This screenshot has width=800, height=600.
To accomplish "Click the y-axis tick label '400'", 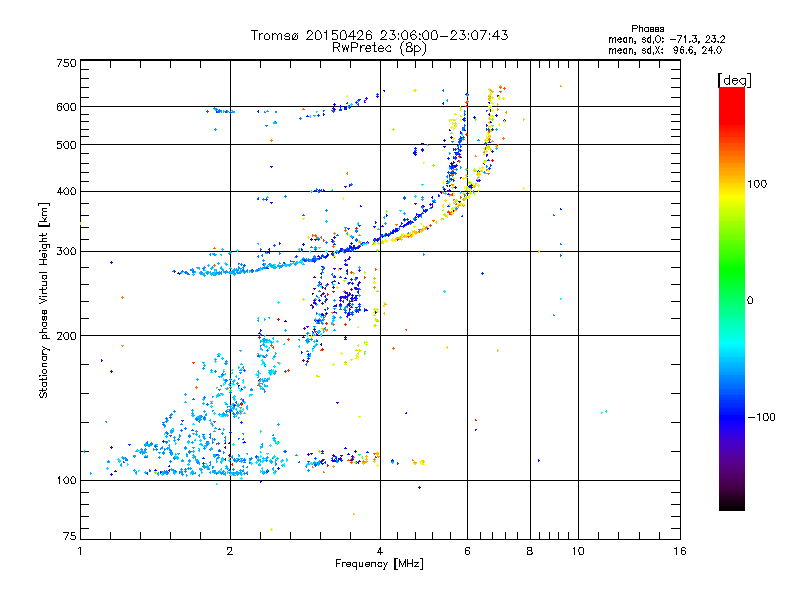I will [66, 192].
